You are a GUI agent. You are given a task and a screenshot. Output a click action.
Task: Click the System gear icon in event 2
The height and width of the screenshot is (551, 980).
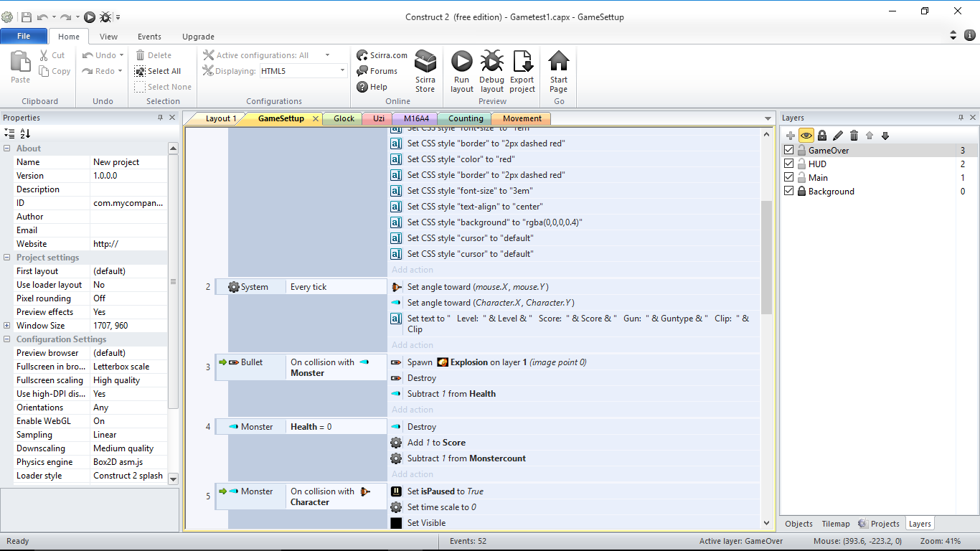click(x=234, y=287)
